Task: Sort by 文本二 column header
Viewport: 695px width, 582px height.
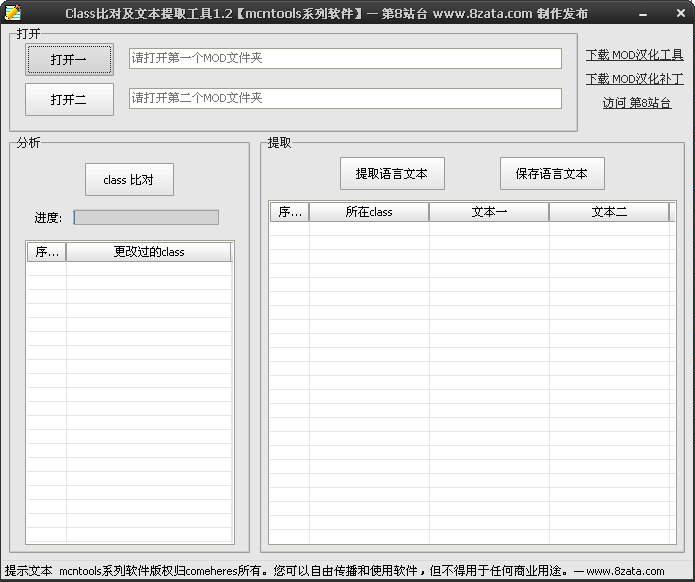Action: (x=609, y=212)
